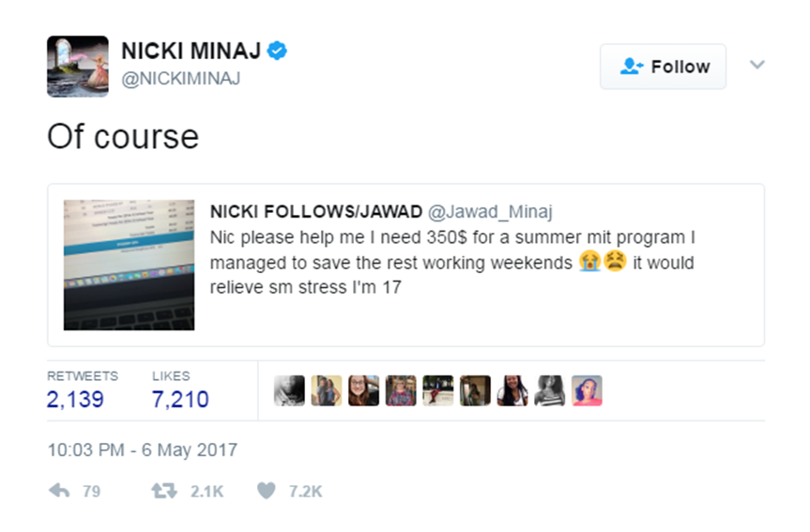Click the NICKI FOLLOWS/JAWAD display name

coord(315,212)
